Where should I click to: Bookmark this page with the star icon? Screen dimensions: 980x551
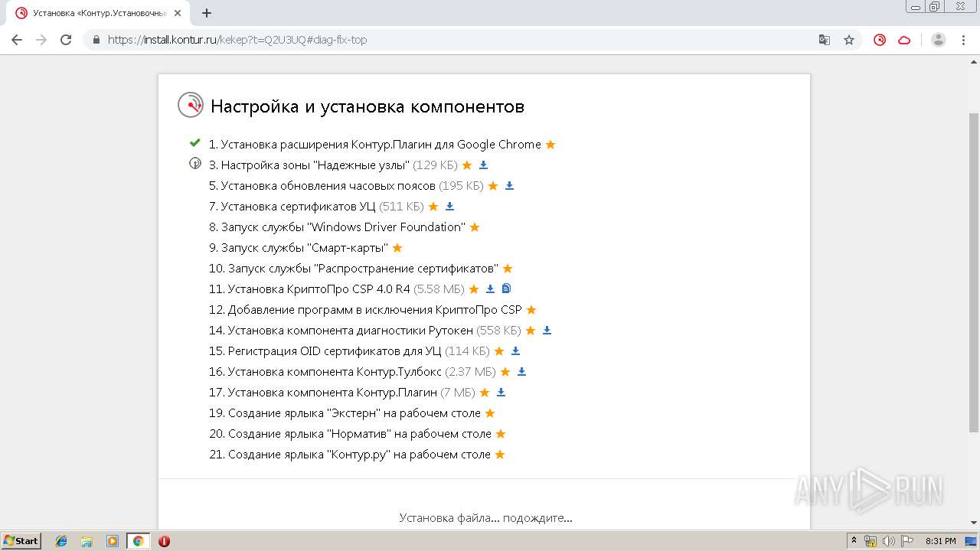pyautogui.click(x=849, y=40)
